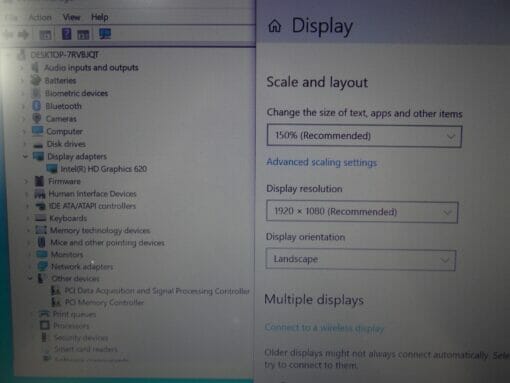510x383 pixels.
Task: Click the Firmware category icon
Action: (39, 181)
